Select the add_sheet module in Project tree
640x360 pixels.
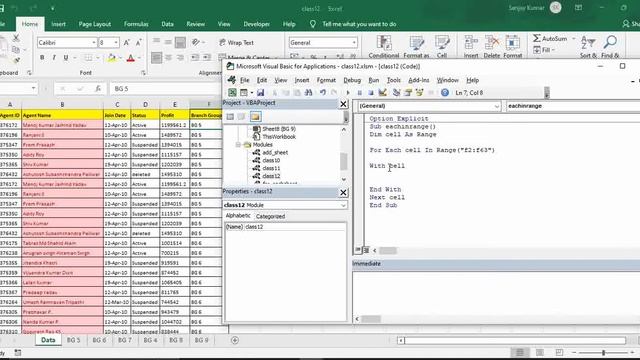point(275,152)
